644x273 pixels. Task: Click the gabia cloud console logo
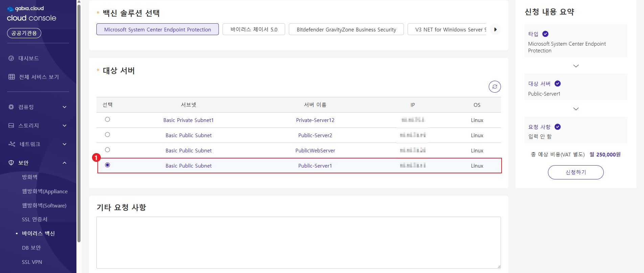point(31,14)
